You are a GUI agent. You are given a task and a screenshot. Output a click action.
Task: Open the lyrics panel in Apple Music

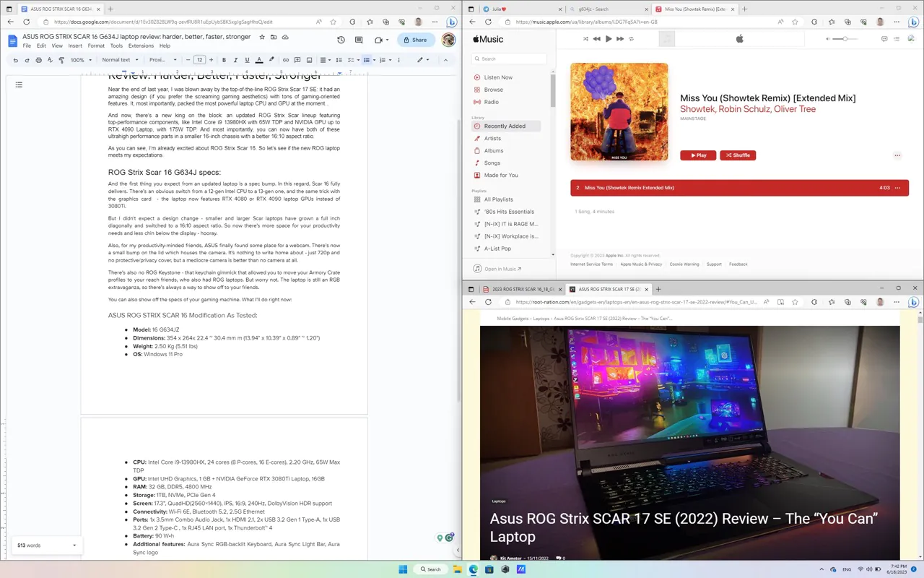coord(884,39)
